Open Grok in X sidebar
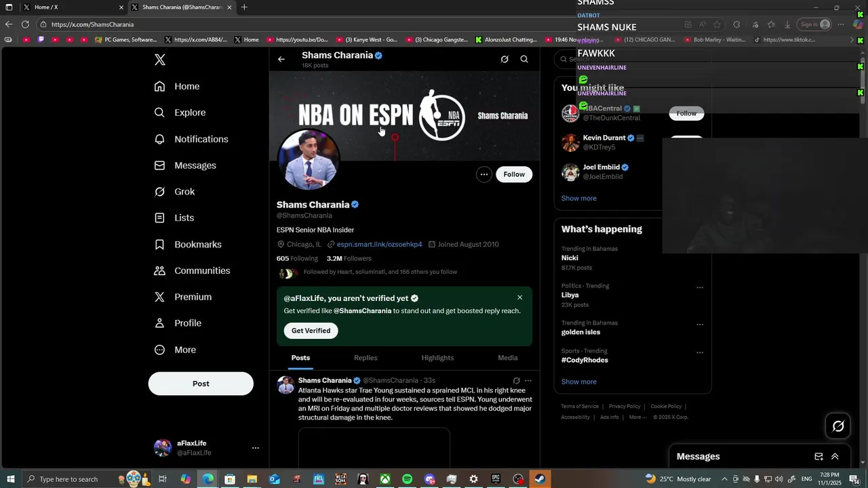The width and height of the screenshot is (868, 488). click(x=174, y=192)
